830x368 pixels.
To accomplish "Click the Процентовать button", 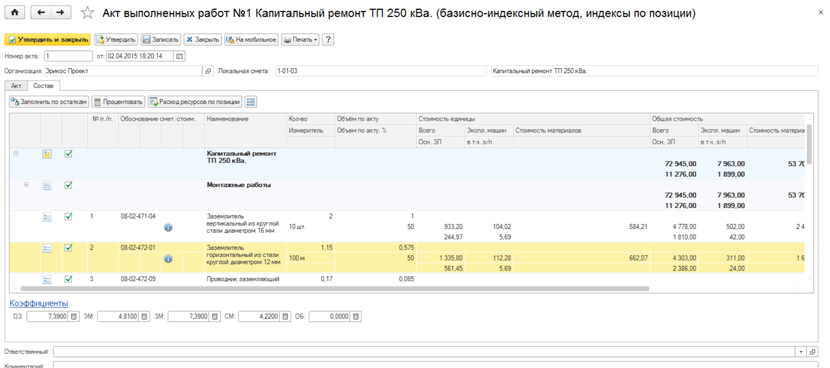I will click(x=118, y=102).
